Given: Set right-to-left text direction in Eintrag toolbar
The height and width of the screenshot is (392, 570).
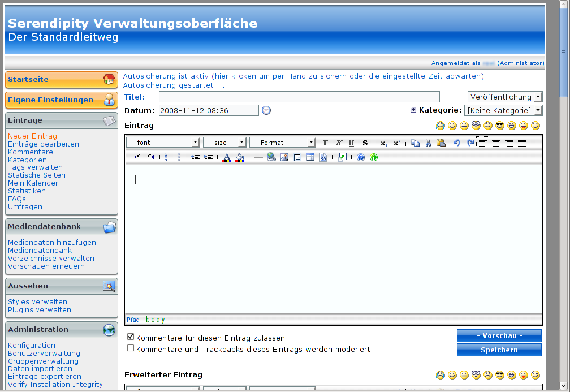Looking at the screenshot, I should [x=150, y=157].
